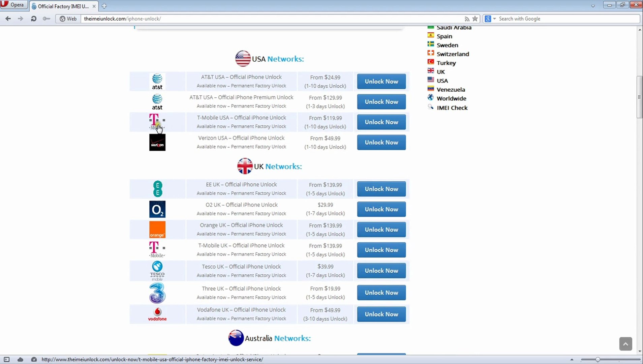
Task: Click the browser Back arrow
Action: tap(8, 19)
